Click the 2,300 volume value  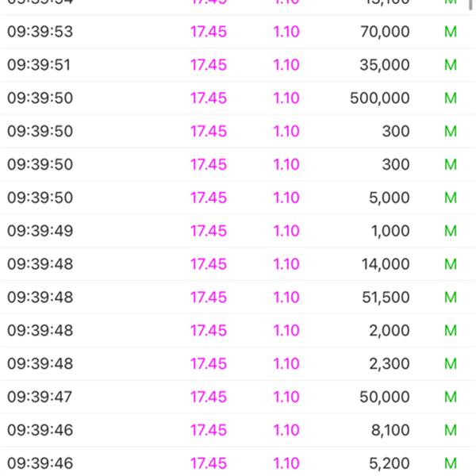click(390, 363)
